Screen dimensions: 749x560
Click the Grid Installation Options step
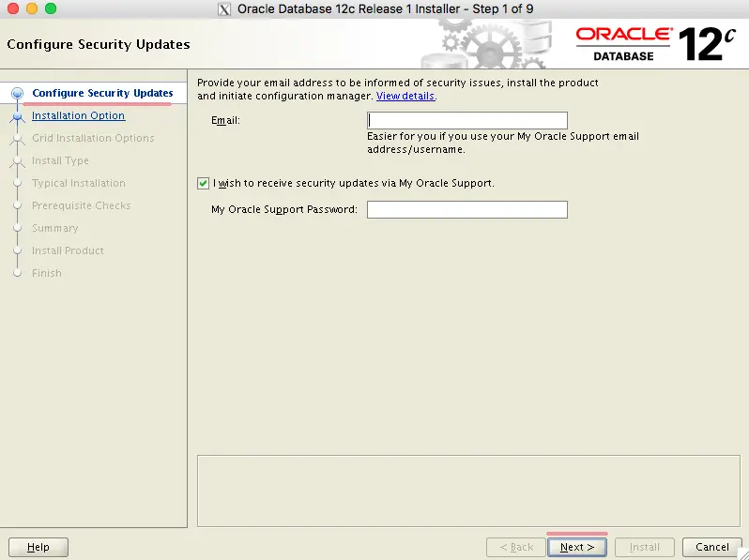coord(93,138)
